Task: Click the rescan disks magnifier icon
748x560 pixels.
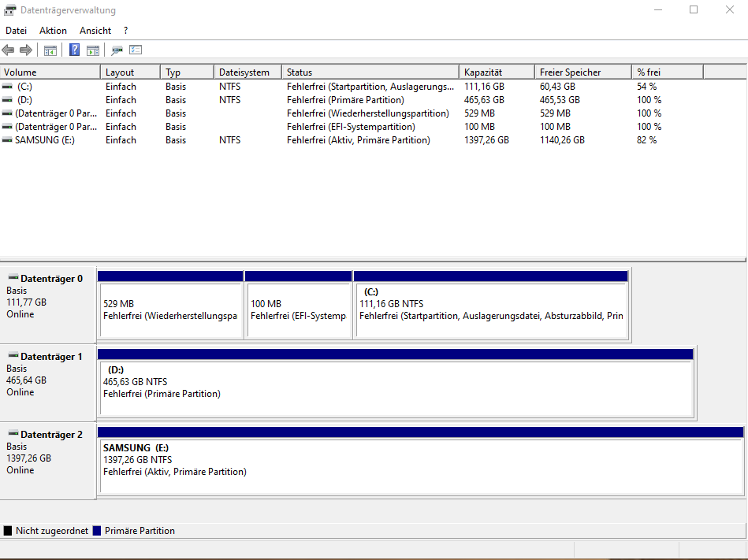Action: point(117,50)
